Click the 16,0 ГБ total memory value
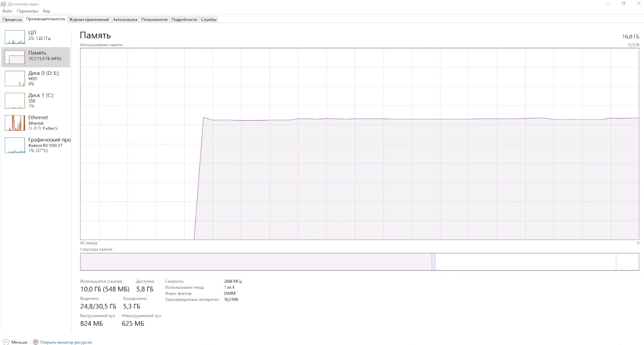Screen dimensions: 644x345 tap(631, 37)
